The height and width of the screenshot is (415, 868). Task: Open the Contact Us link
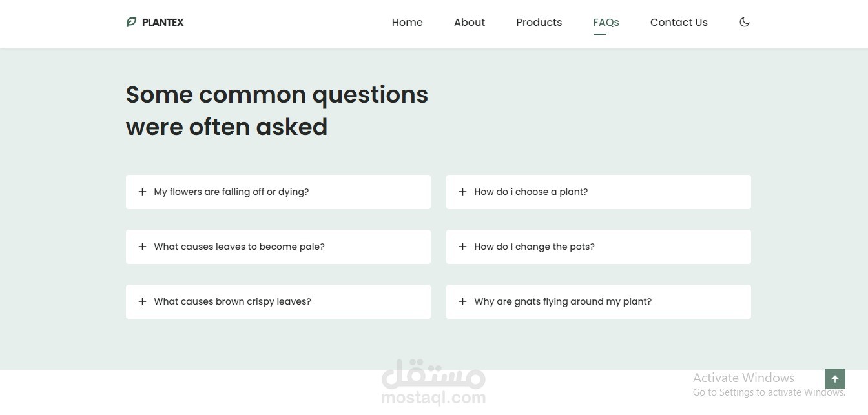(679, 22)
